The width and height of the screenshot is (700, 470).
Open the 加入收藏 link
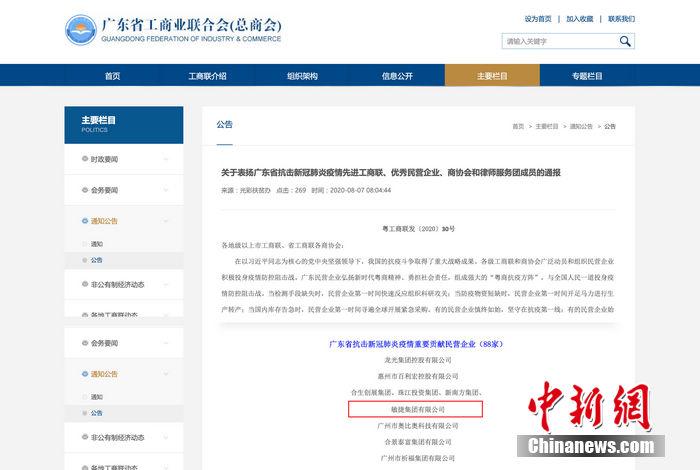(579, 19)
